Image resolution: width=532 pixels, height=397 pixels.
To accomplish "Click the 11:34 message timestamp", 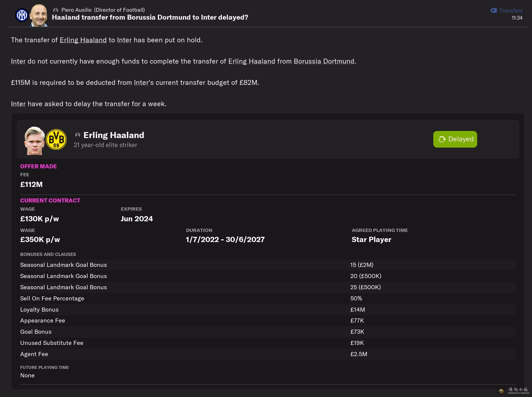I will 517,18.
